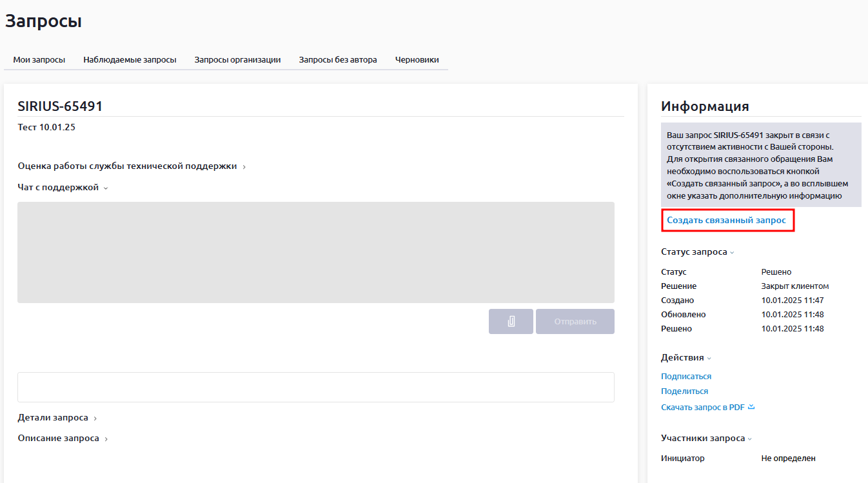Open the Черновики tab

pos(417,60)
